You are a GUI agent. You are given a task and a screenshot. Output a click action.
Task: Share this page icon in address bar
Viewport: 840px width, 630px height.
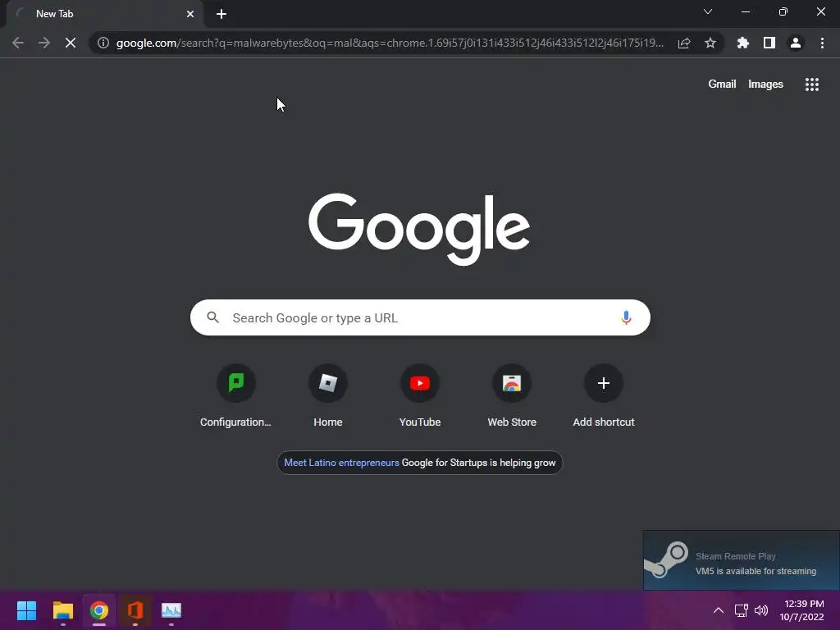(684, 43)
